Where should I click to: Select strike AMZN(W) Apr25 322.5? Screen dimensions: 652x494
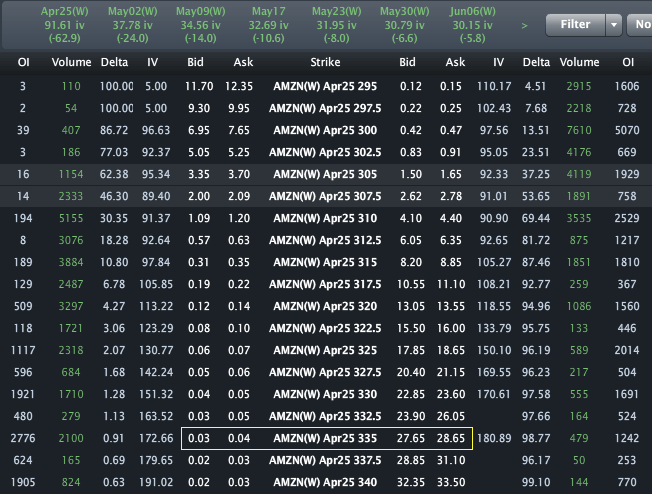[x=325, y=329]
